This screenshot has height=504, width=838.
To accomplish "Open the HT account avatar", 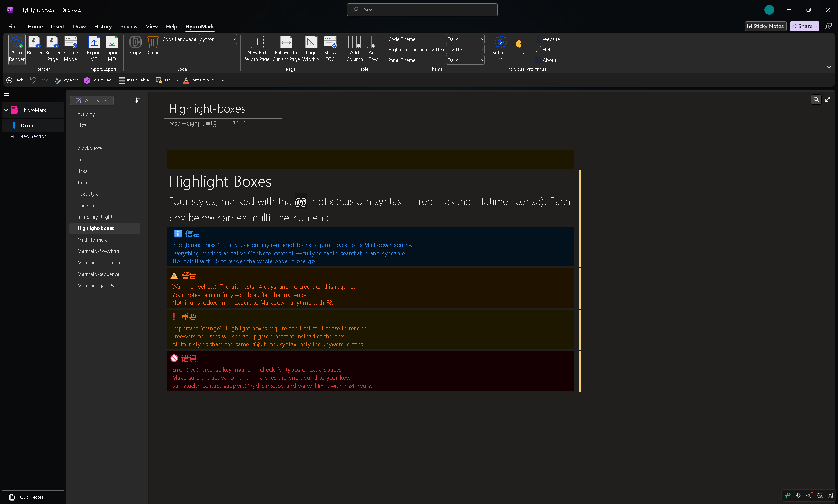I will tap(769, 10).
